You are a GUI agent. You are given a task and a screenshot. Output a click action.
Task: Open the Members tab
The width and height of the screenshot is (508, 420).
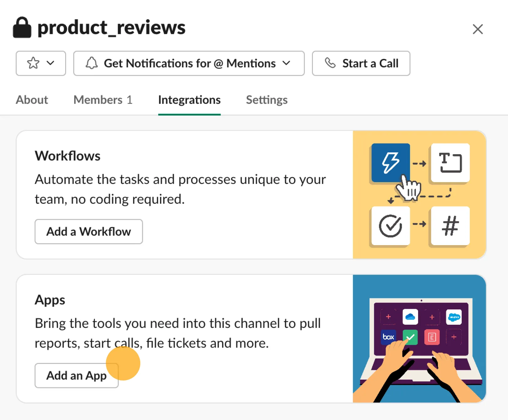pyautogui.click(x=103, y=100)
